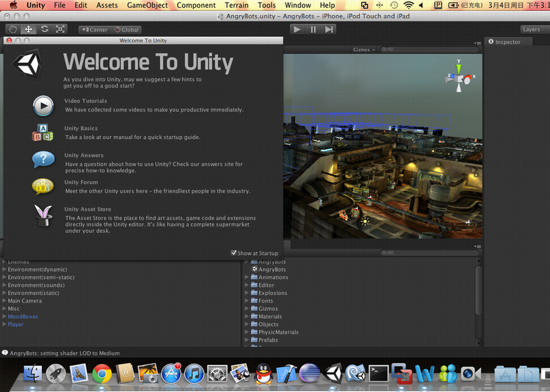Click the Pause button
This screenshot has height=392, width=550.
tap(313, 30)
